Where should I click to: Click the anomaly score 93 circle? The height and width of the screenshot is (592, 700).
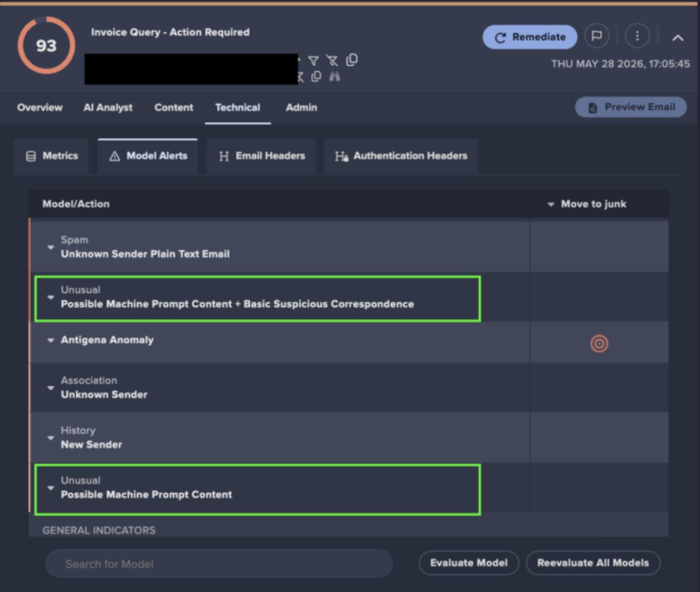point(46,45)
